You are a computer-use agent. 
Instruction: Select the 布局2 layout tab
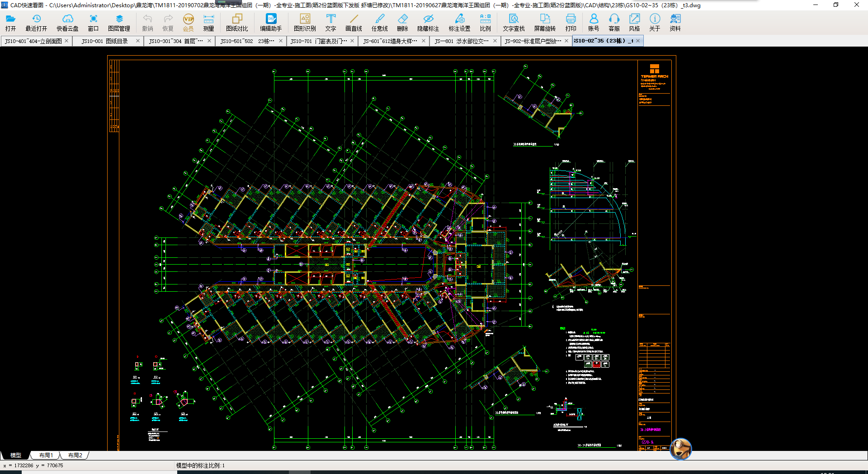click(75, 455)
